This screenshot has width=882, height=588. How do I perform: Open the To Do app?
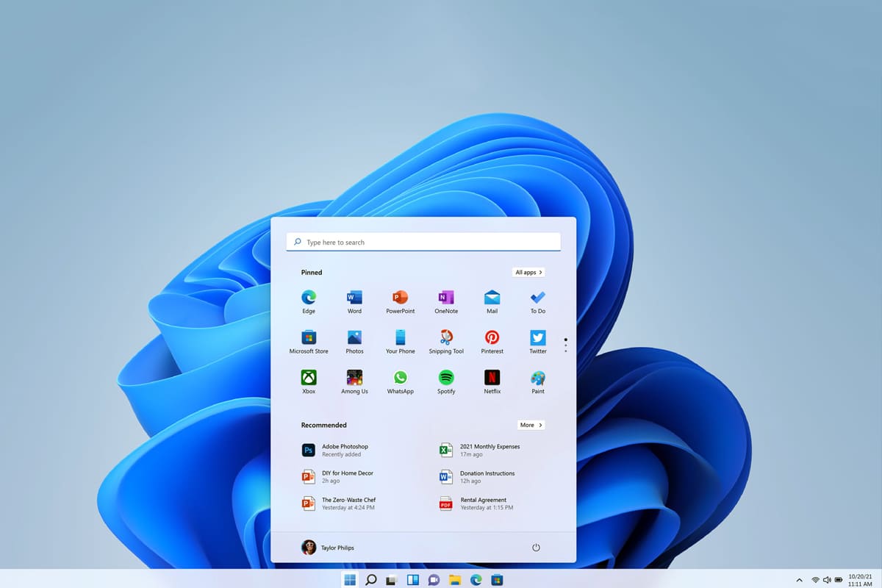[x=538, y=301]
